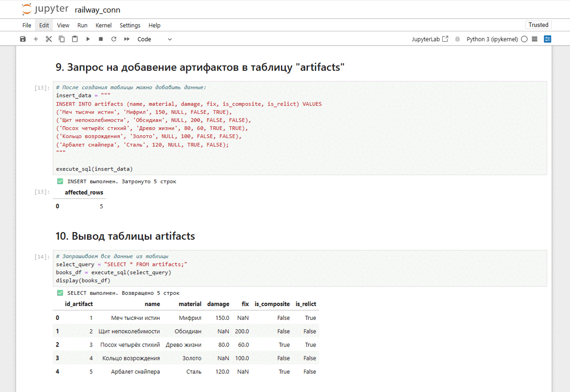
Task: Rename notebook title railway_conn
Action: coord(97,10)
